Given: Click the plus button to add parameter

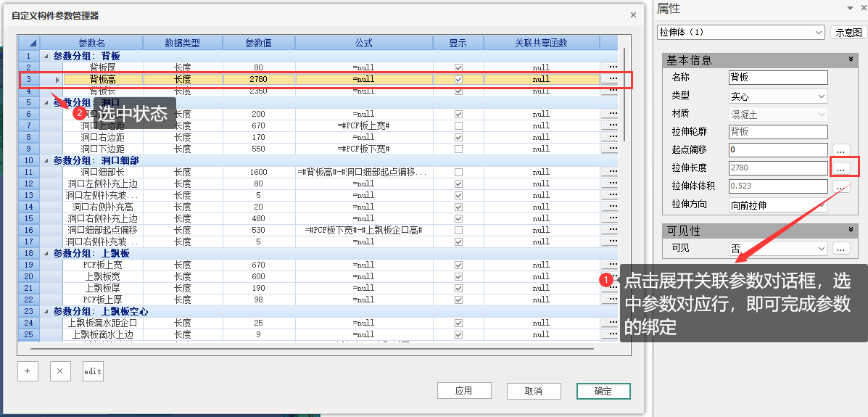Looking at the screenshot, I should point(28,371).
